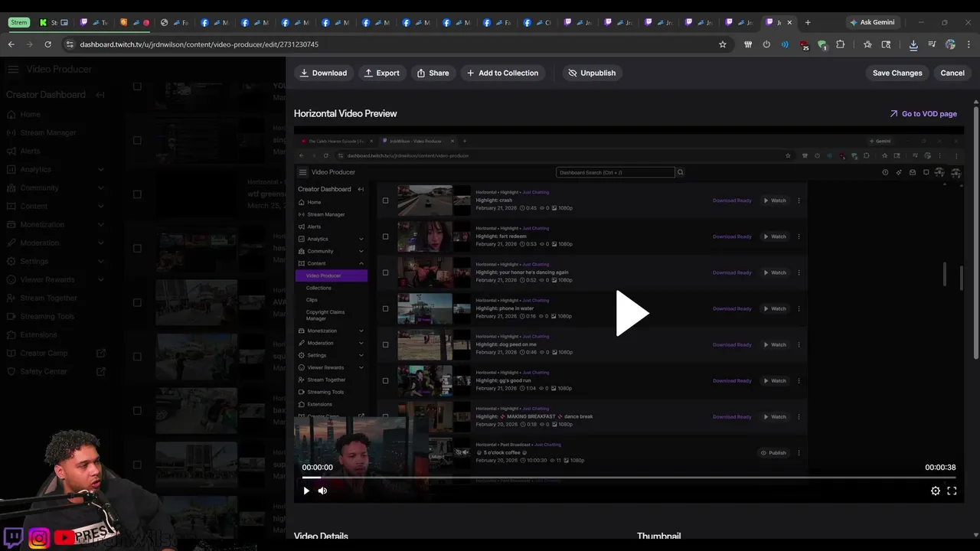Viewport: 980px width, 551px height.
Task: Click the browser profile avatar
Action: pos(950,44)
